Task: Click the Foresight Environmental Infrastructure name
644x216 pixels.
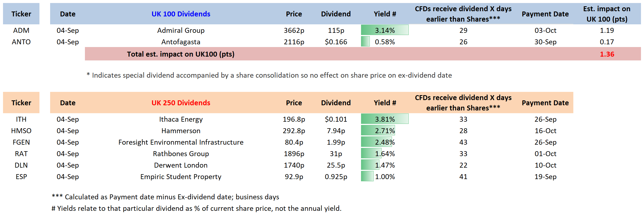Action: pyautogui.click(x=181, y=142)
